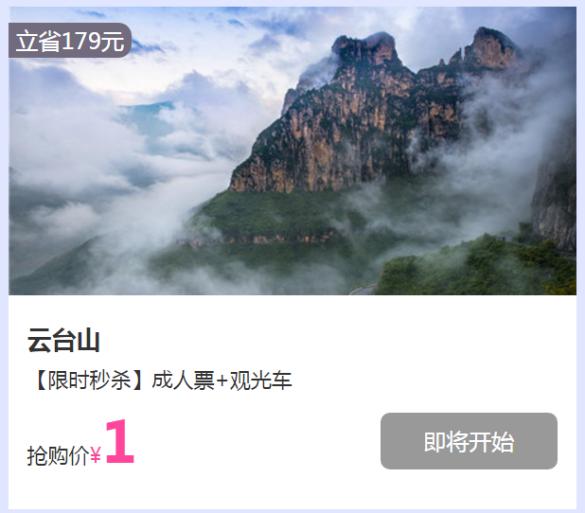Select the 【限时秒杀】 tag text
Viewport: 585px width, 513px height.
point(90,381)
